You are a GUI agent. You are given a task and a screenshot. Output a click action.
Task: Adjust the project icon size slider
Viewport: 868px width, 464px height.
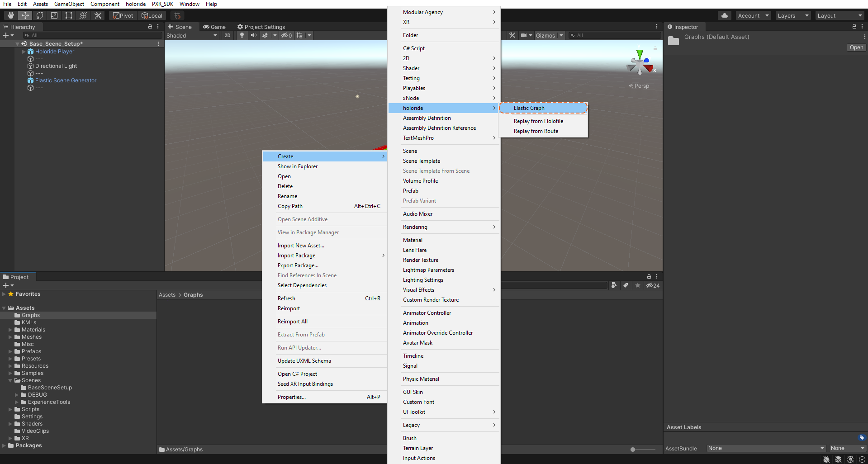633,449
